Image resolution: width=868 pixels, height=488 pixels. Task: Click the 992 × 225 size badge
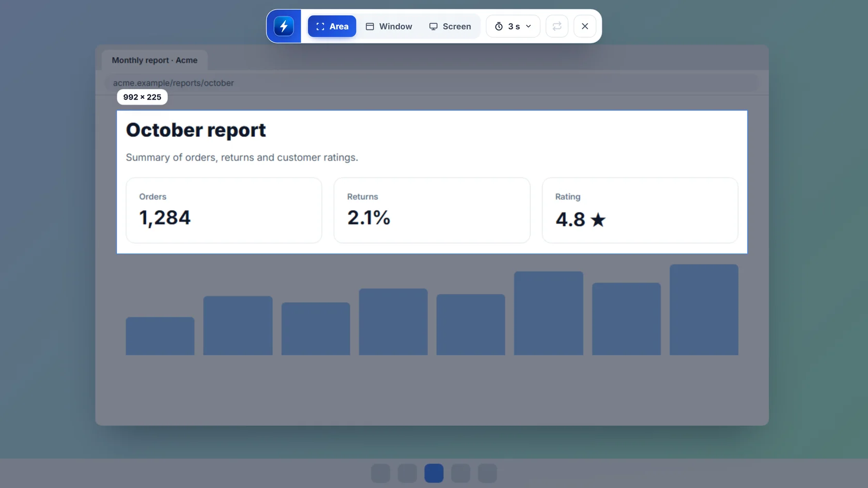142,97
